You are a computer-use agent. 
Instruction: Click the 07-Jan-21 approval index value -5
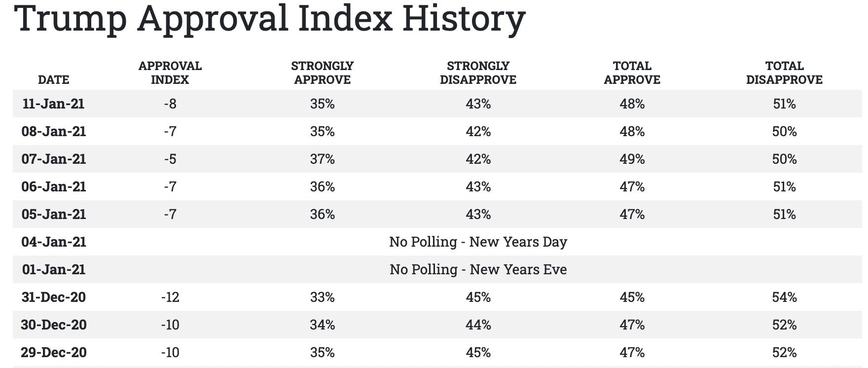170,159
